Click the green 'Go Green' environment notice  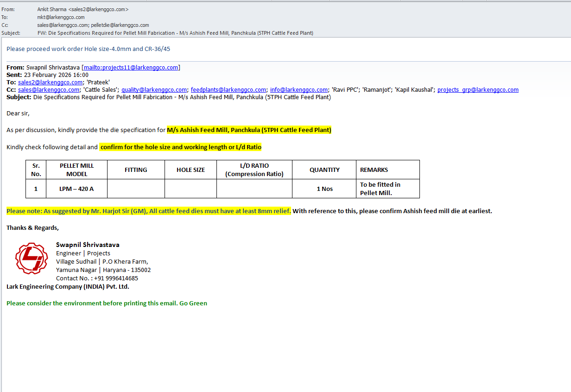[x=107, y=303]
